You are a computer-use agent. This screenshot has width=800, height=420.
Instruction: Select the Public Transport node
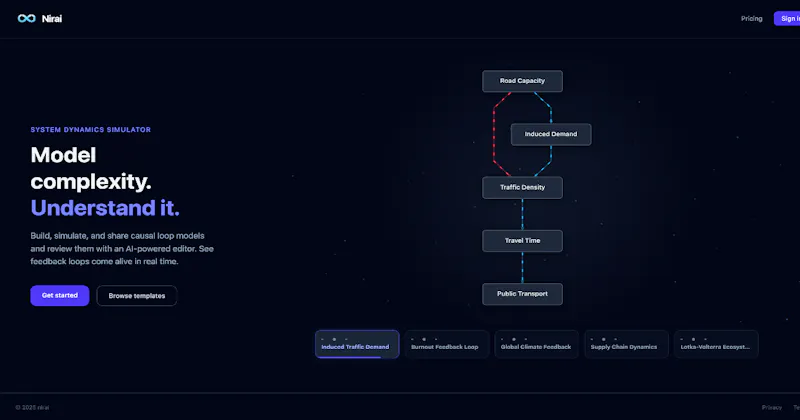pyautogui.click(x=522, y=294)
